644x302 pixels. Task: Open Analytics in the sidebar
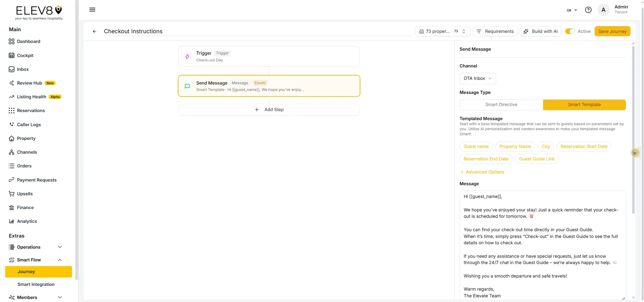(27, 221)
